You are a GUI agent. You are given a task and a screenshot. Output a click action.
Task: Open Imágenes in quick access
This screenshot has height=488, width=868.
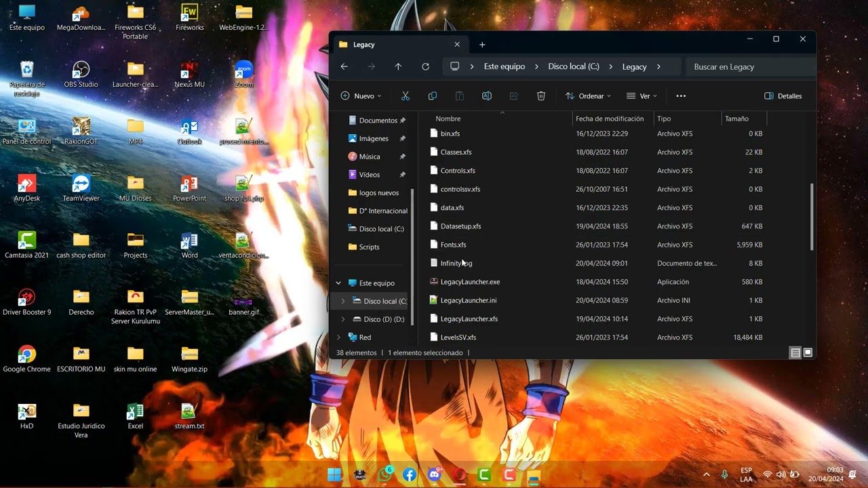point(377,138)
